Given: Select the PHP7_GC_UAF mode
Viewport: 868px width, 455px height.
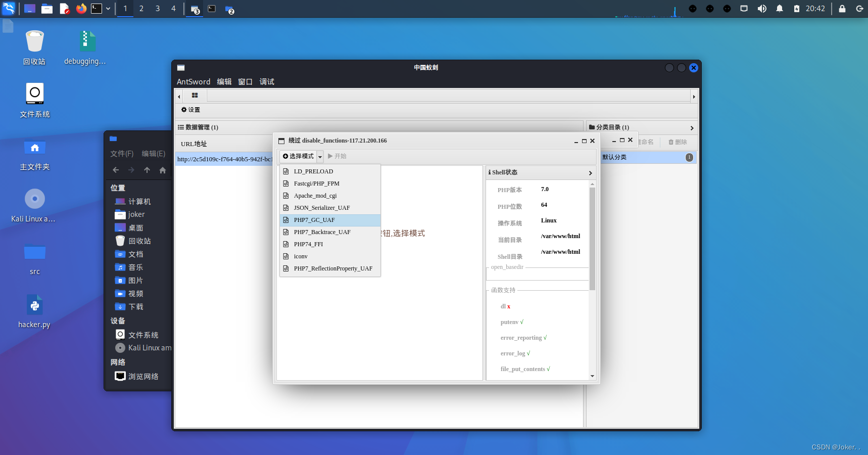Looking at the screenshot, I should click(x=314, y=220).
